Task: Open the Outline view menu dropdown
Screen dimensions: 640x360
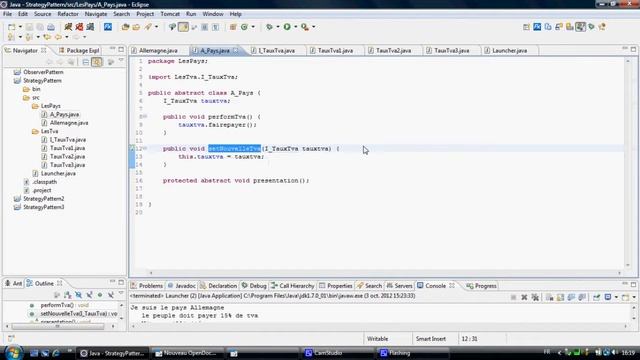Action: pos(121,294)
